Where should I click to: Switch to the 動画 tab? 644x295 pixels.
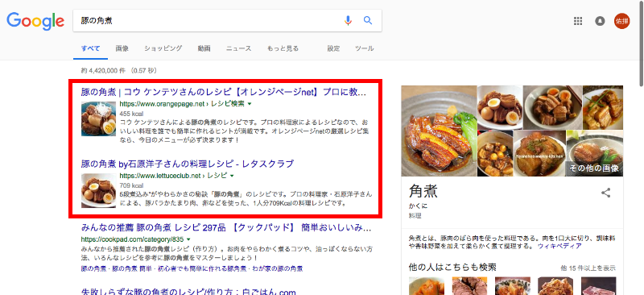(204, 48)
